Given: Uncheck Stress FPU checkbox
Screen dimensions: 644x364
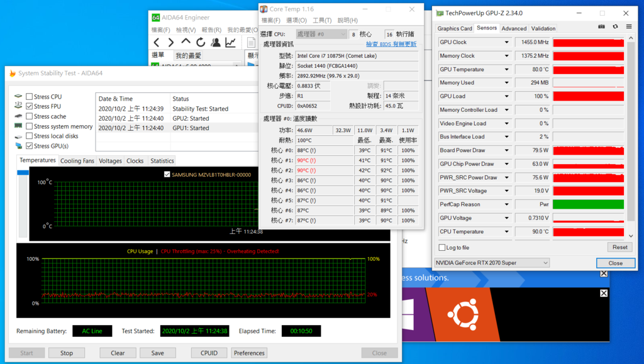Looking at the screenshot, I should [x=29, y=106].
